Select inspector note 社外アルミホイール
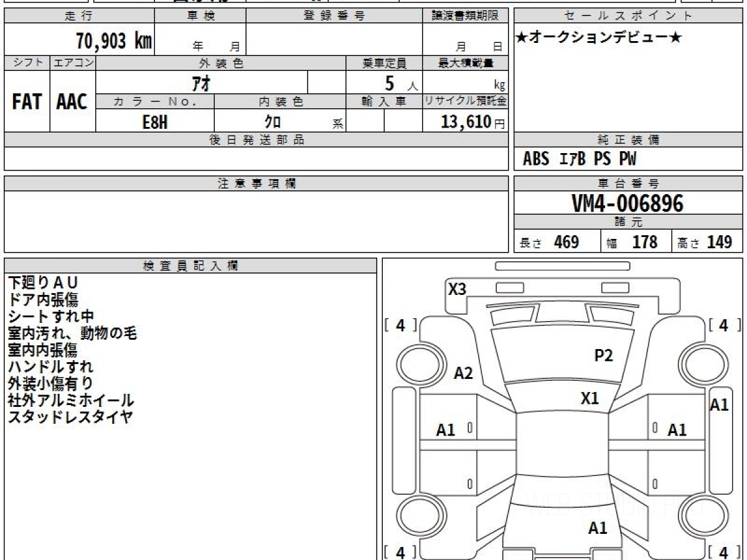The image size is (747, 560). (x=70, y=400)
